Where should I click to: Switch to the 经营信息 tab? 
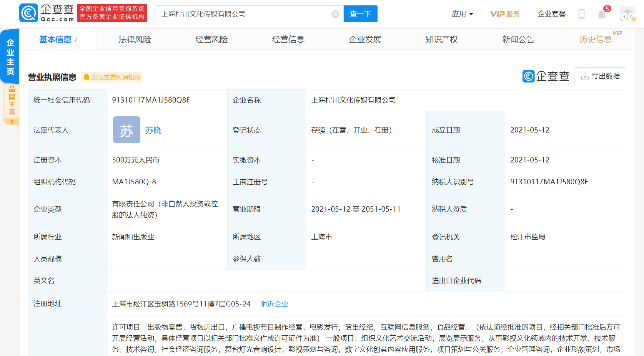288,40
